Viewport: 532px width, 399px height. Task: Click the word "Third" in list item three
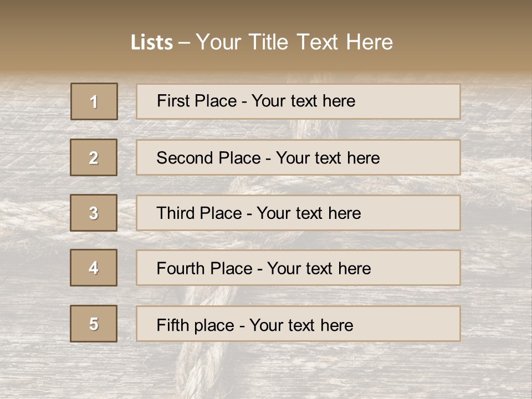pos(174,213)
